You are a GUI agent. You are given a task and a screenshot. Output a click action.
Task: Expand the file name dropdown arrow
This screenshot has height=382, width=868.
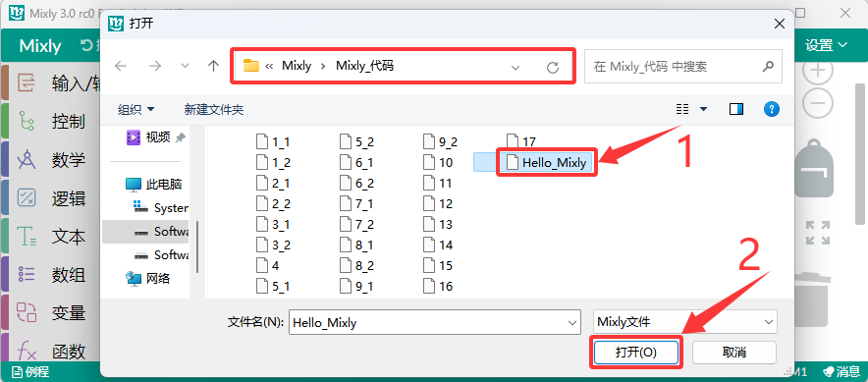[x=571, y=322]
